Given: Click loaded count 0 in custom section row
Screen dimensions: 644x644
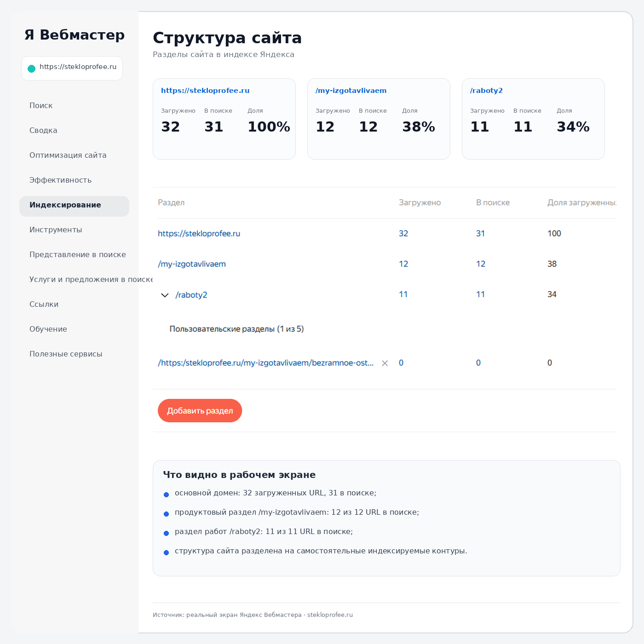Looking at the screenshot, I should coord(401,363).
